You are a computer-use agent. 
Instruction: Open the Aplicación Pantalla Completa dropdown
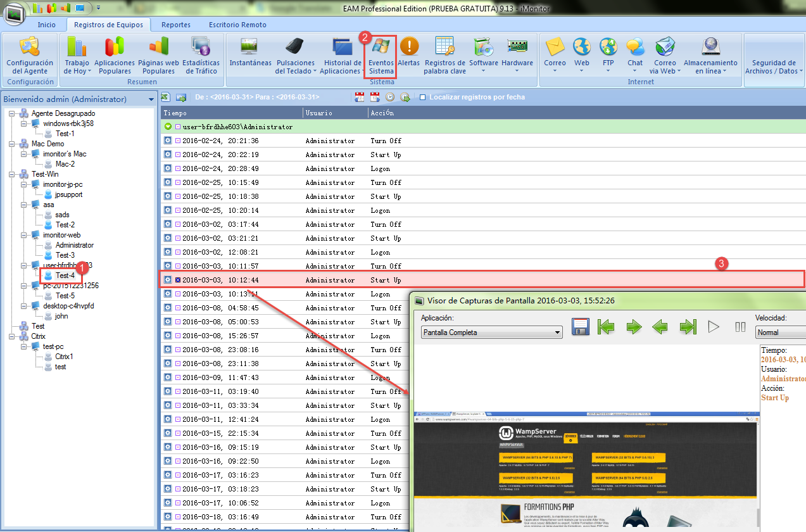[492, 332]
